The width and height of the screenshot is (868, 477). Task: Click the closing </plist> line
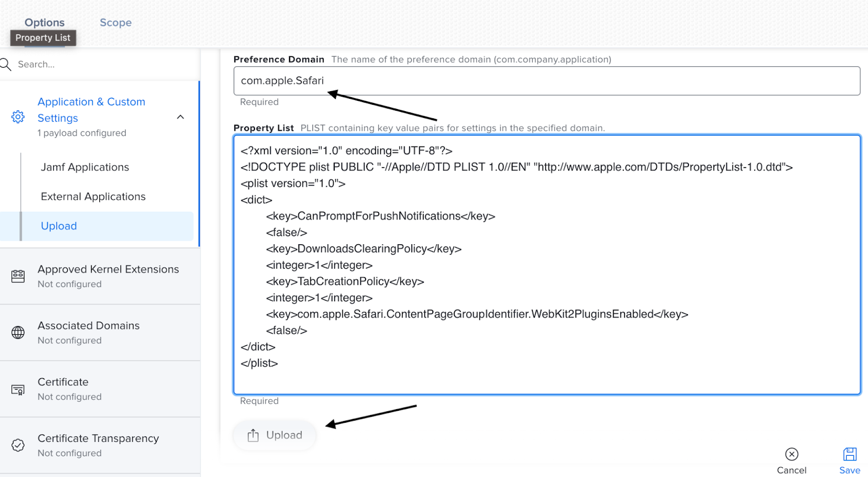click(x=259, y=363)
